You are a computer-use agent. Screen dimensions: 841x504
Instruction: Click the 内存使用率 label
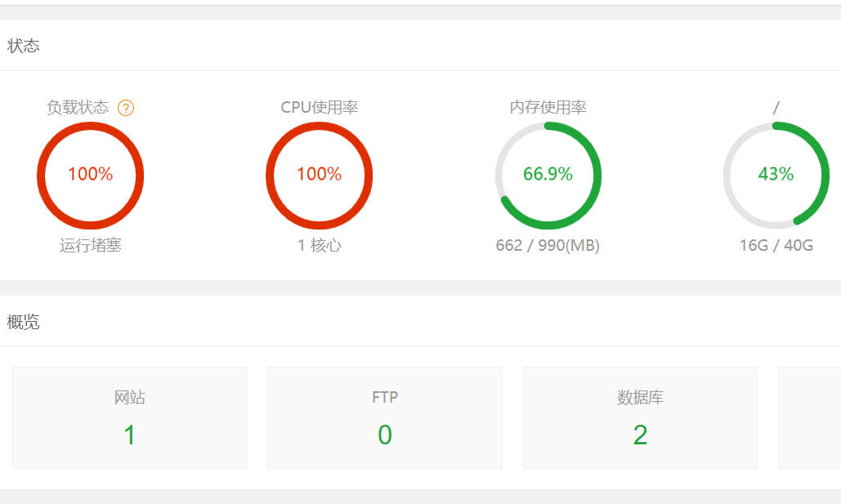tap(548, 107)
